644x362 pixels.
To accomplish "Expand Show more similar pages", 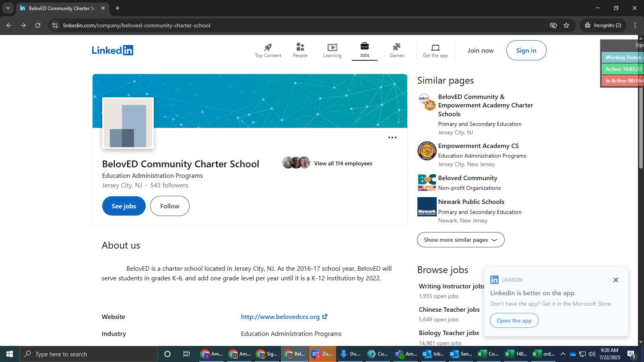I will coord(461,240).
